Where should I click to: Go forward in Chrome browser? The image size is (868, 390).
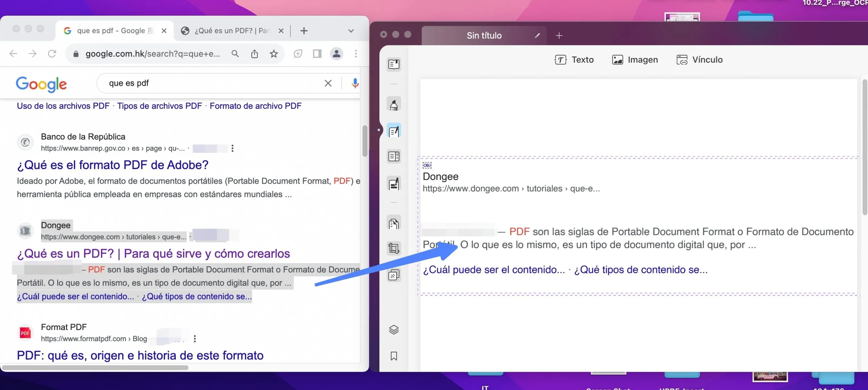tap(33, 54)
